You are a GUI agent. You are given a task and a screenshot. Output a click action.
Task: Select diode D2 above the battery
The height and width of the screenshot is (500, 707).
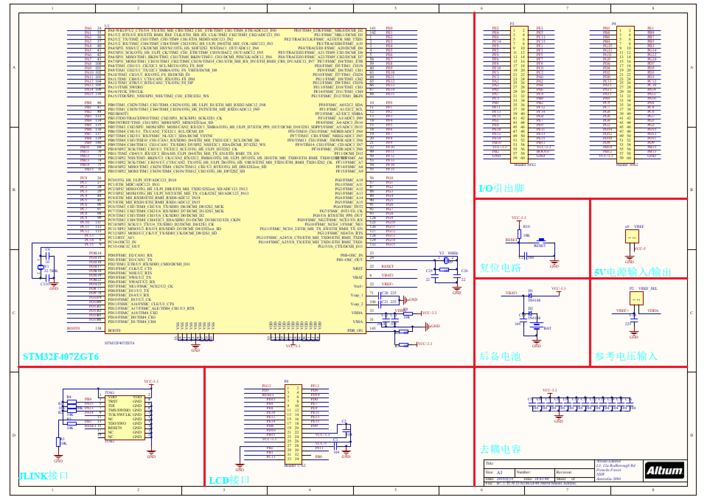click(x=530, y=314)
